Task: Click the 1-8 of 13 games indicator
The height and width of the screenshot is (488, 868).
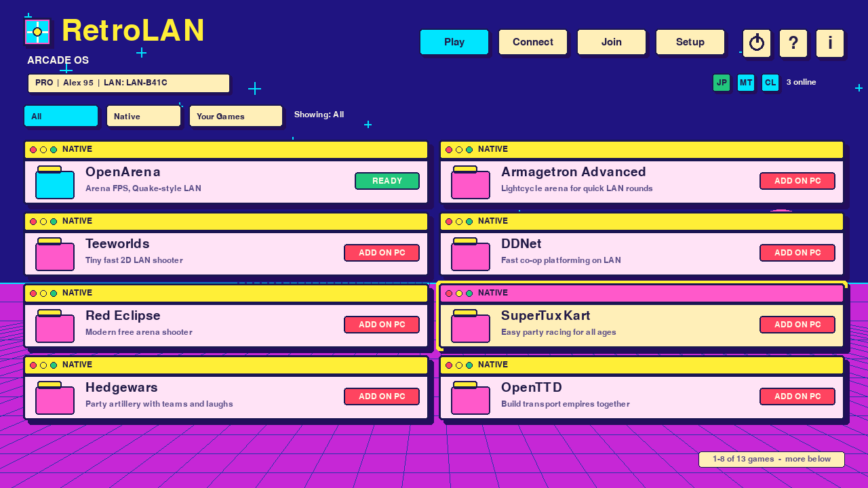Action: pyautogui.click(x=772, y=460)
